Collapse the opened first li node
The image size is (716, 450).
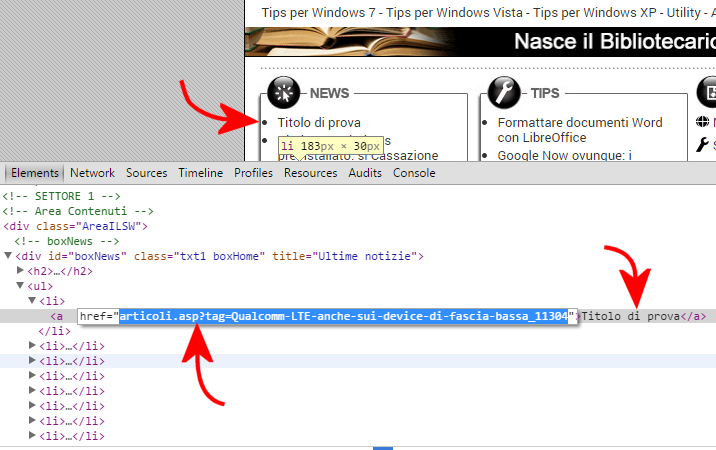32,301
